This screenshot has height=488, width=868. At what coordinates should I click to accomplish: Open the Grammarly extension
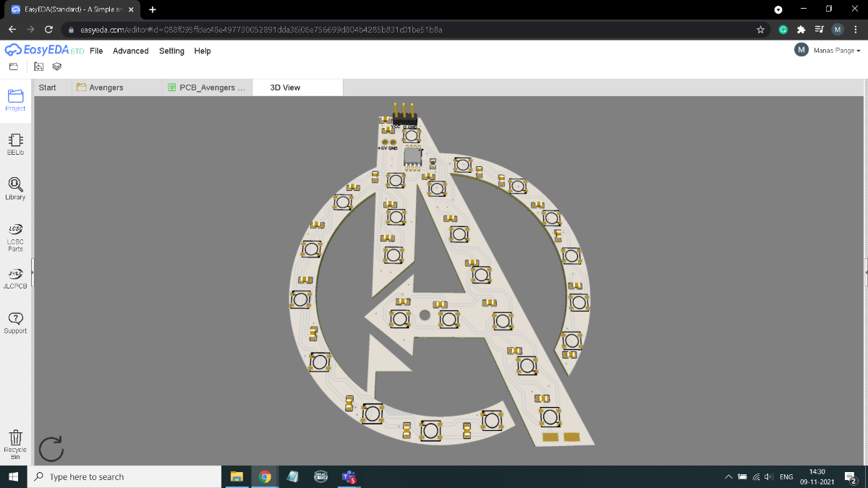pos(783,30)
